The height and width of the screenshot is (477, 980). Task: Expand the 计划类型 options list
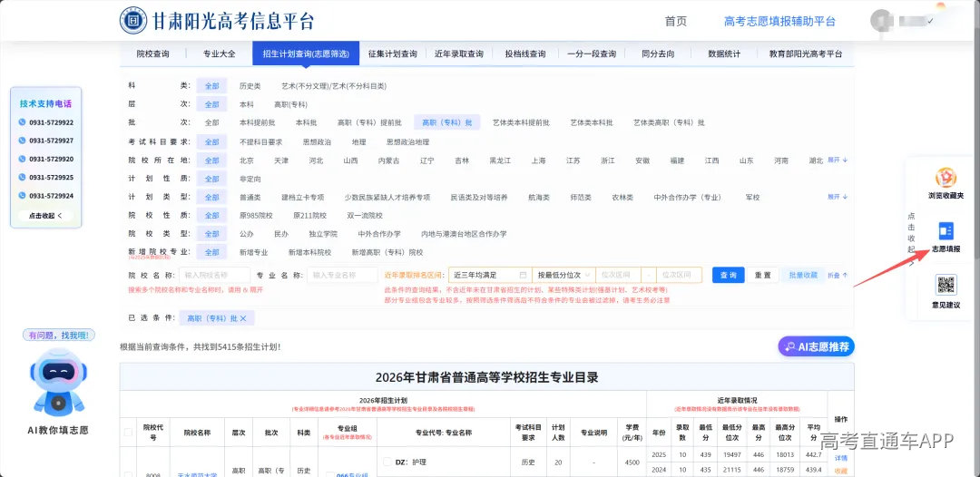click(838, 197)
